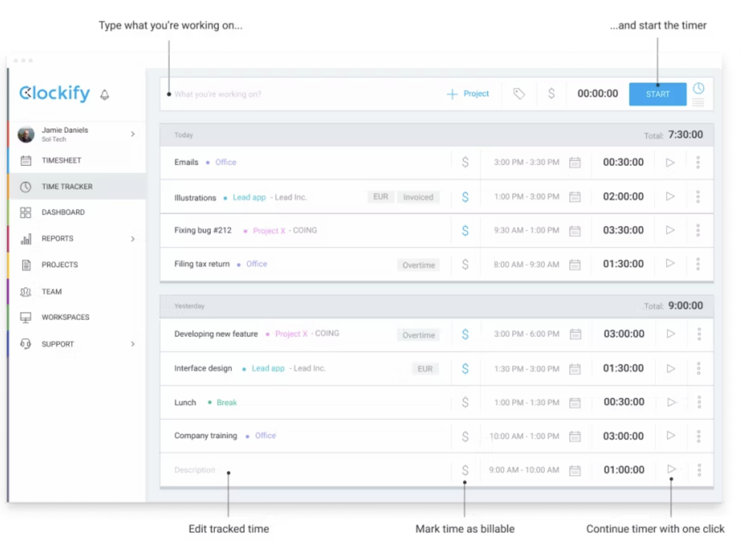
Task: Open more options for Fixing bug #212
Action: pos(698,230)
